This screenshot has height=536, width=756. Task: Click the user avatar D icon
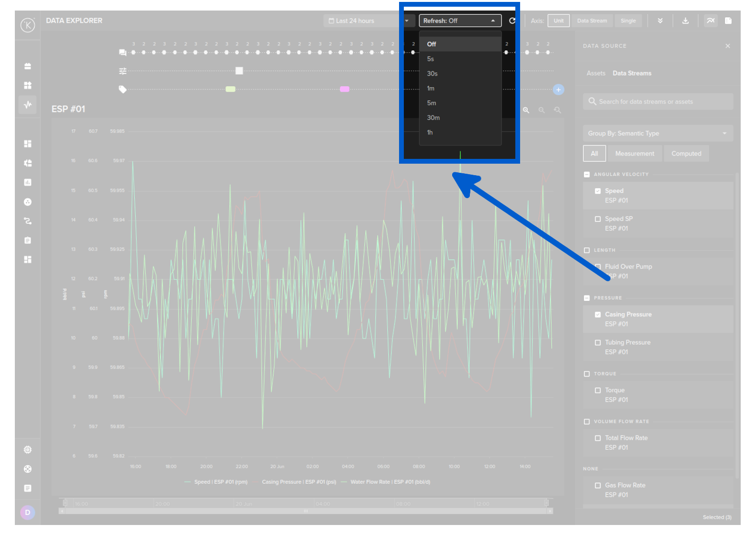coord(28,512)
